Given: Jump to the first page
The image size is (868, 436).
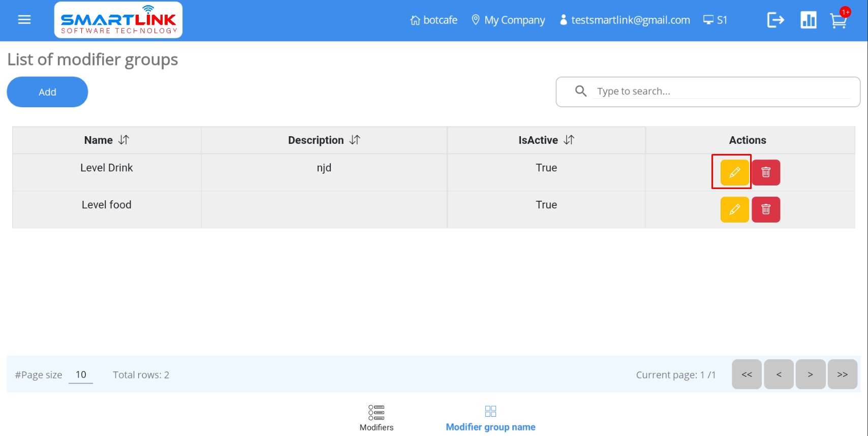Looking at the screenshot, I should point(747,375).
